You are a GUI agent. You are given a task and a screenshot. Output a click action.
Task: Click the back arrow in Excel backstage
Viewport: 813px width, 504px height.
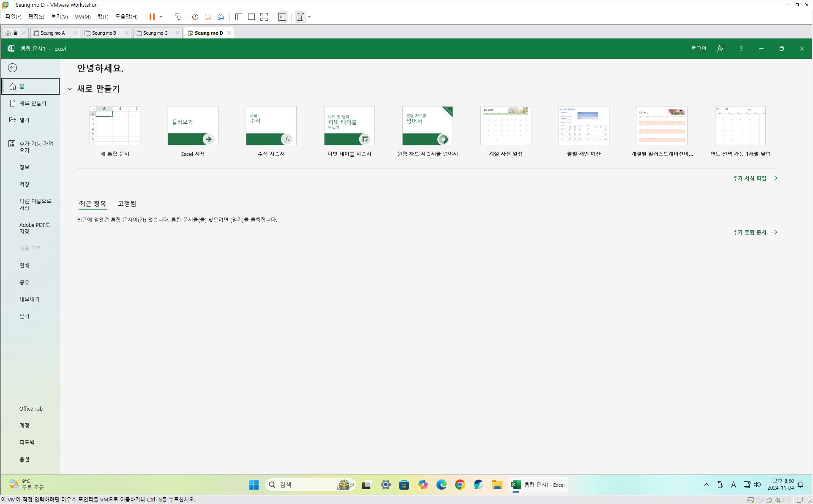tap(13, 68)
